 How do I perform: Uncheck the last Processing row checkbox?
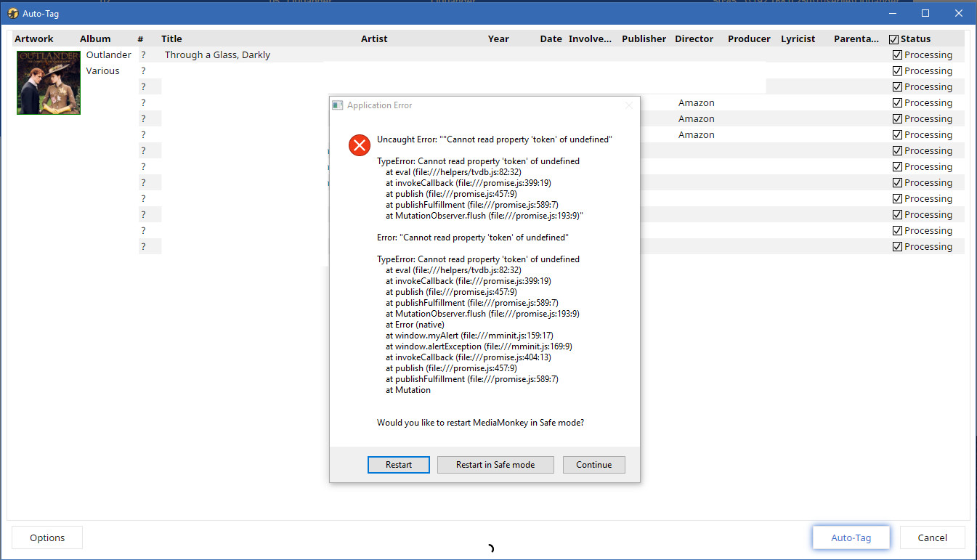(897, 247)
